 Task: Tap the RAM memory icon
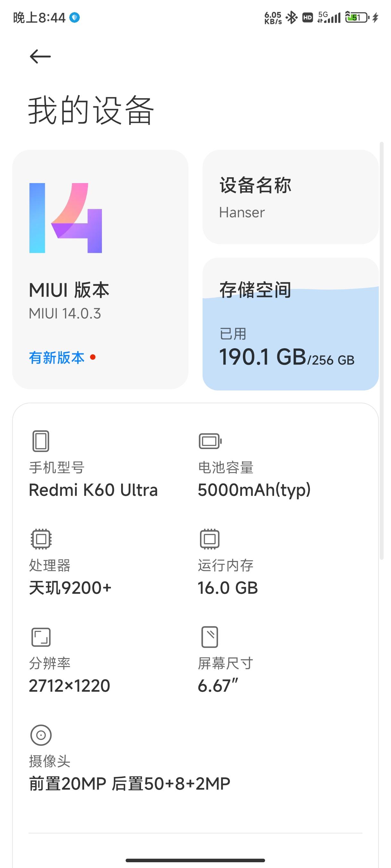point(210,539)
